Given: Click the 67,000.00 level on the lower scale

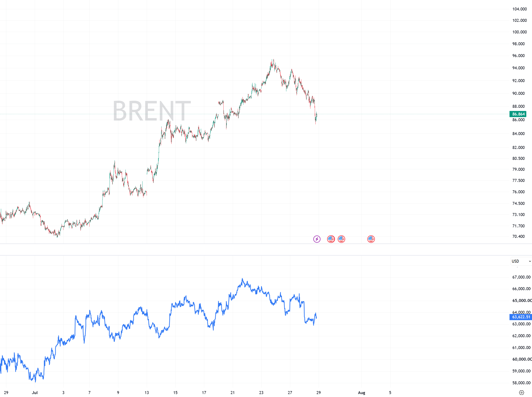Looking at the screenshot, I should (521, 277).
